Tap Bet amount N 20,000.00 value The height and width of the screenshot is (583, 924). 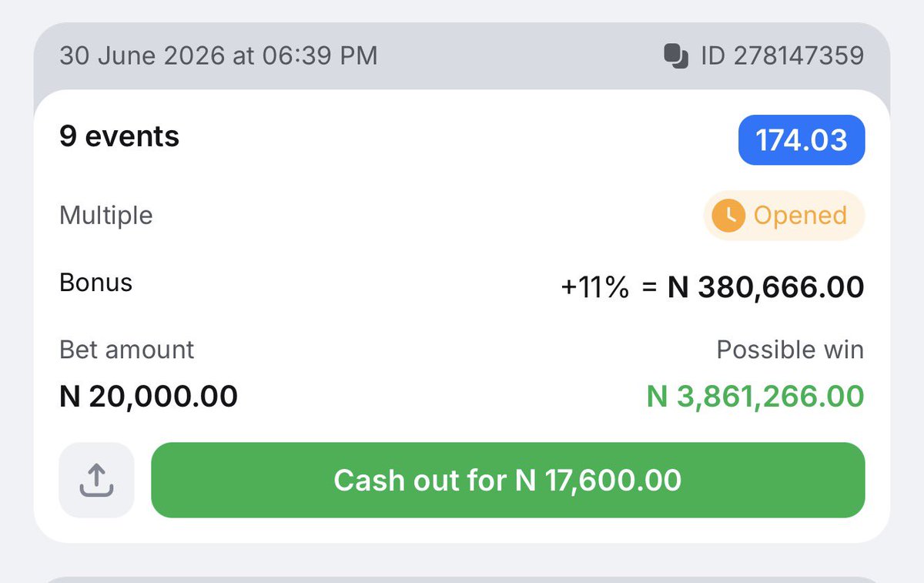(149, 397)
